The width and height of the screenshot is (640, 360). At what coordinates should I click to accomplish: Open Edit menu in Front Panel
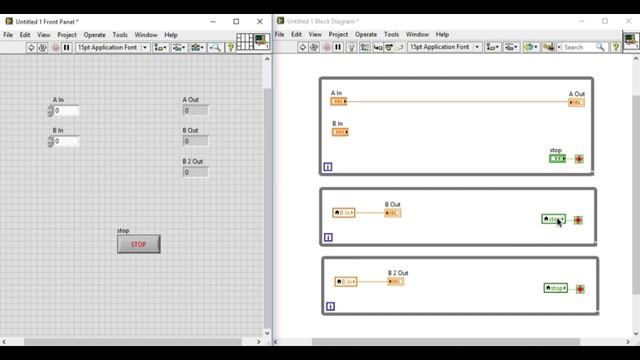(x=25, y=35)
